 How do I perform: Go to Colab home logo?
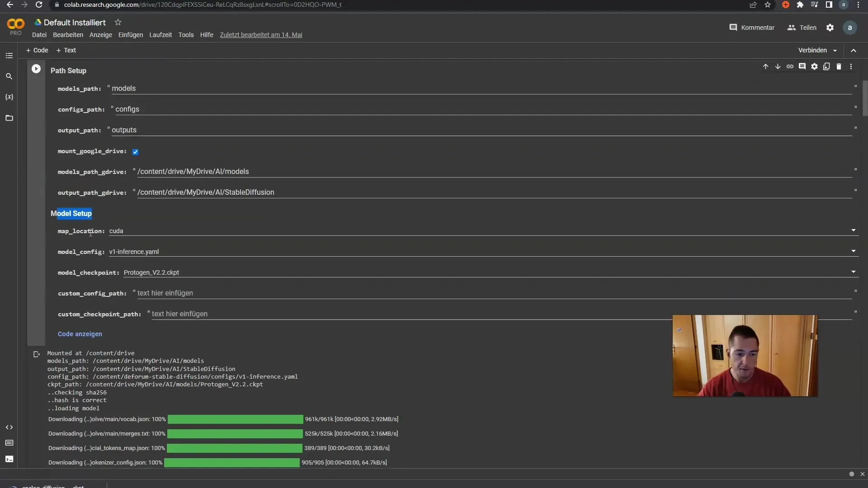[x=16, y=27]
